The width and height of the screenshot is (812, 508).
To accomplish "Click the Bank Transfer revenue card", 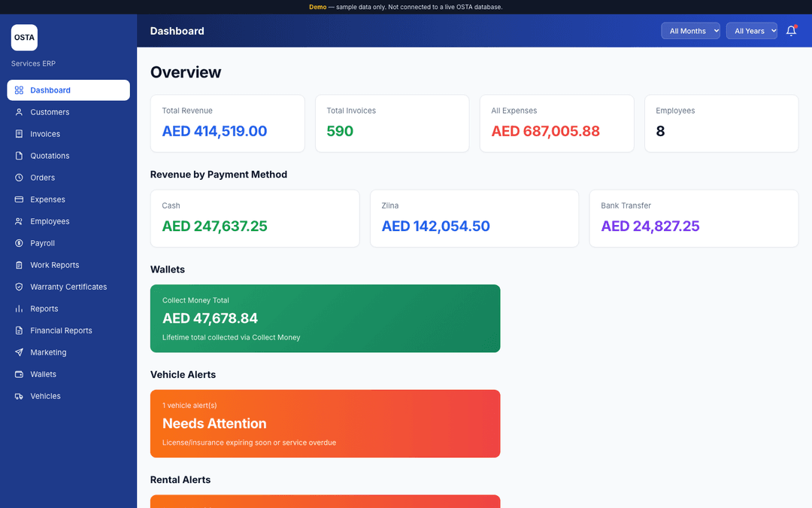I will [694, 218].
